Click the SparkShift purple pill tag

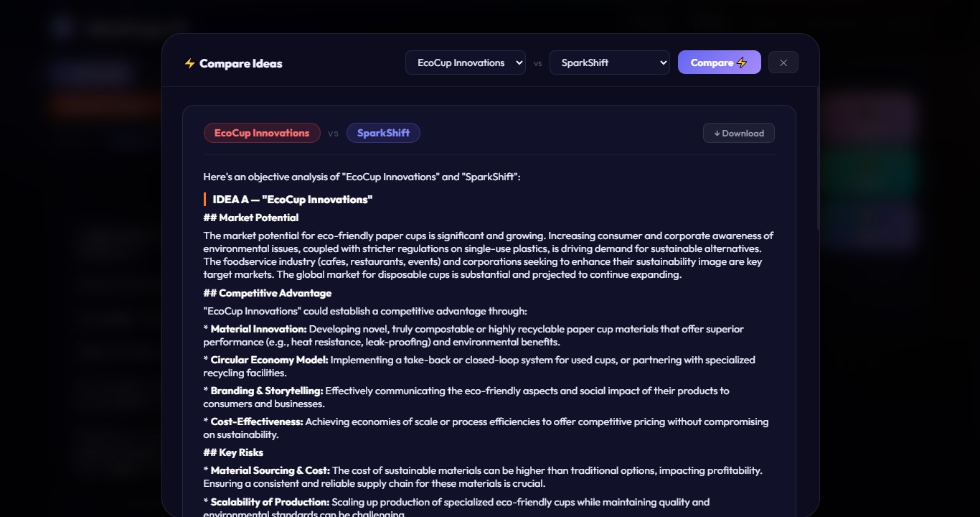[x=383, y=133]
